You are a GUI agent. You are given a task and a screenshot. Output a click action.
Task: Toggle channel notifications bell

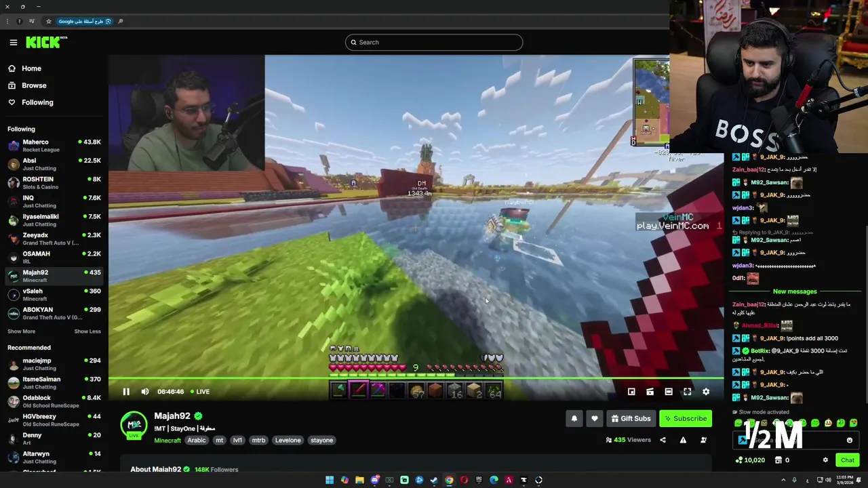[x=574, y=419]
